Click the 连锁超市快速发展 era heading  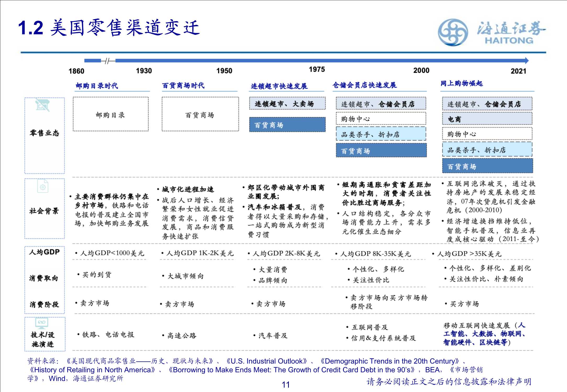tap(279, 86)
